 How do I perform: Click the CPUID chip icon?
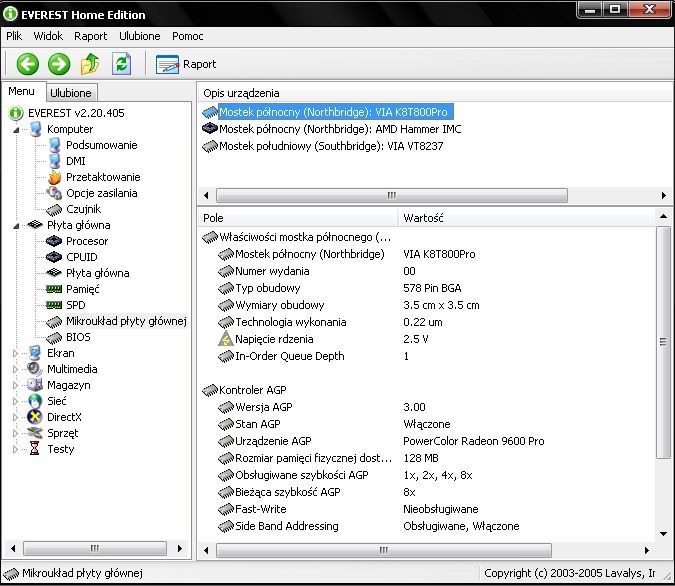54,257
